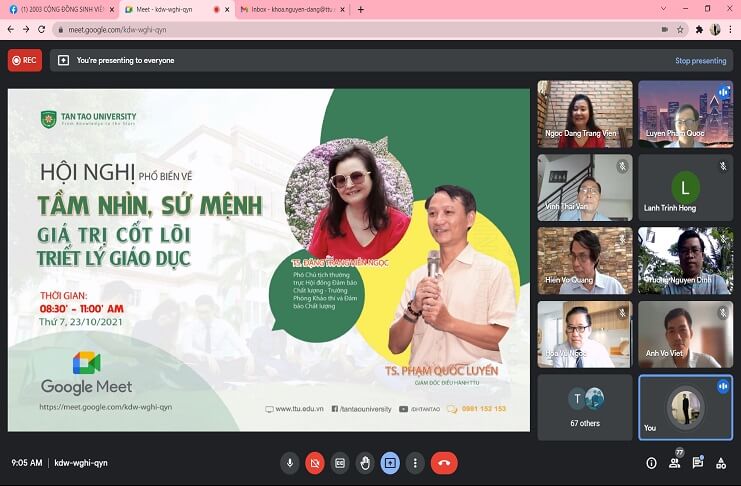Open Chrome three-dot menu
Screen dimensions: 741x486
pos(731,29)
